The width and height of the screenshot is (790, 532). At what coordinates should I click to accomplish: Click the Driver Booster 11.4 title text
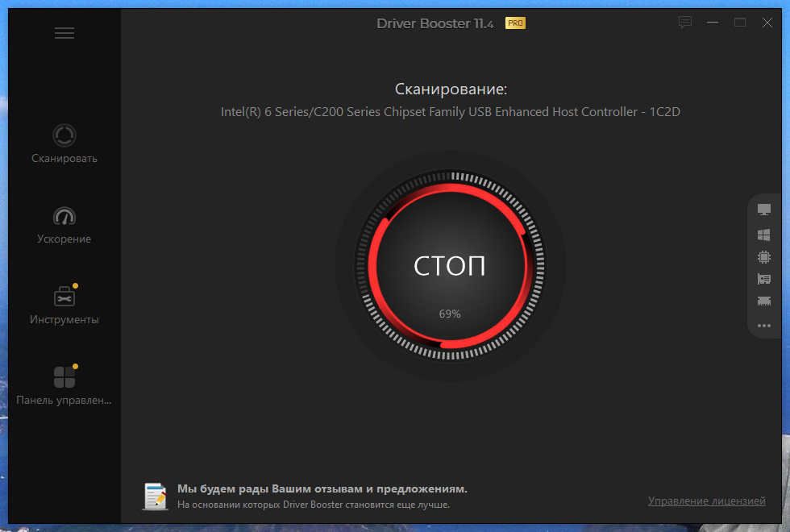pyautogui.click(x=434, y=23)
